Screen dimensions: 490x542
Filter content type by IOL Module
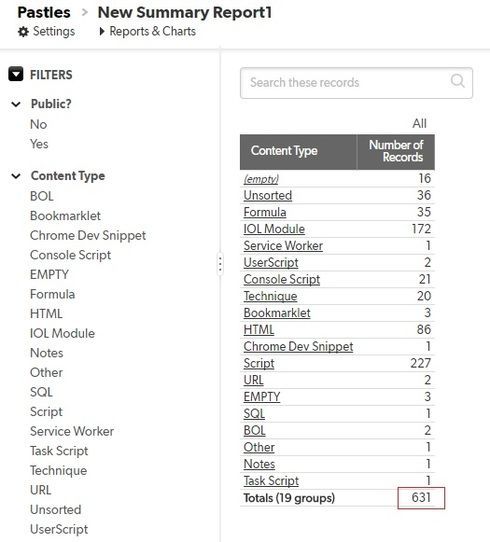click(62, 333)
